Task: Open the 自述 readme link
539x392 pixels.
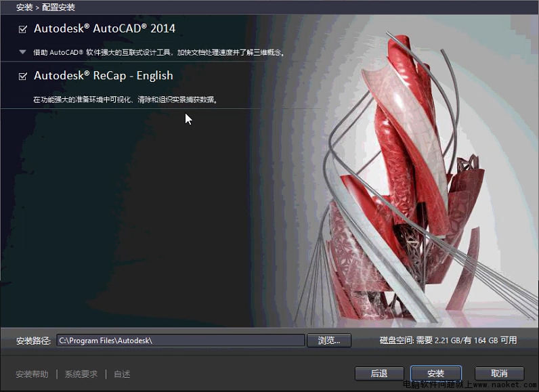Action: pyautogui.click(x=122, y=374)
